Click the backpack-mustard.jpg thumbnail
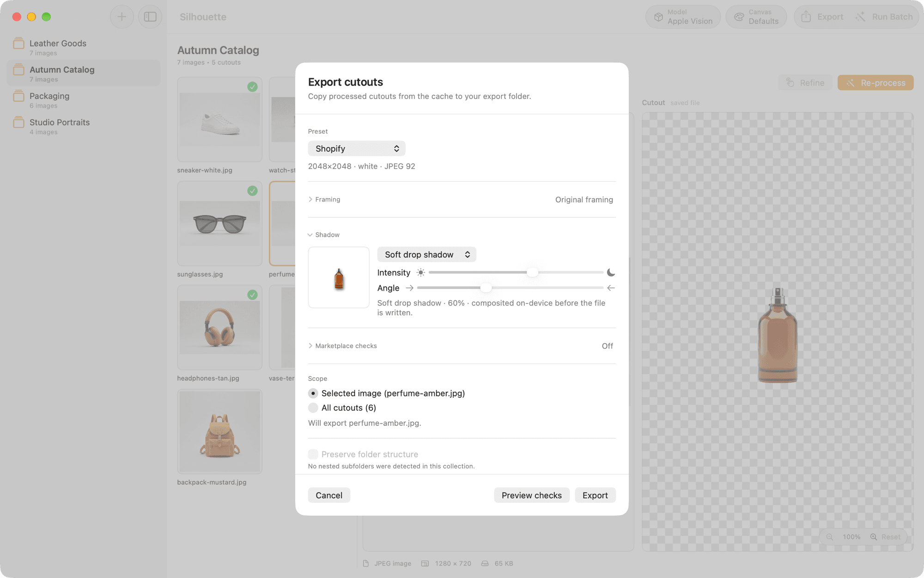The width and height of the screenshot is (924, 578). pos(219,431)
